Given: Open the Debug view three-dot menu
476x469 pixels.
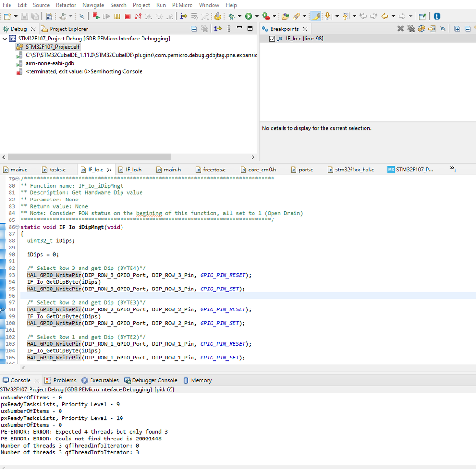Looking at the screenshot, I should click(x=229, y=29).
